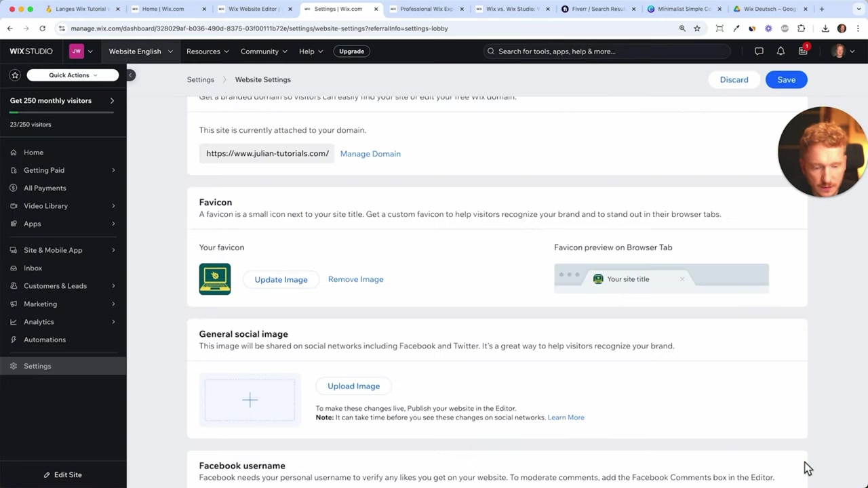The width and height of the screenshot is (868, 488).
Task: Click the favorites star icon in sidebar
Action: click(15, 75)
